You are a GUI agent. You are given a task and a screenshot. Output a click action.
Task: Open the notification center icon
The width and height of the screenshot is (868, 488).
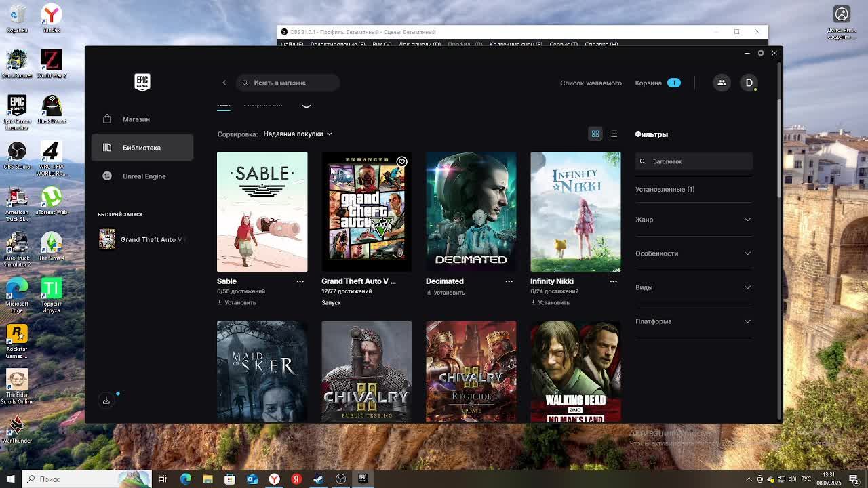[x=854, y=479]
